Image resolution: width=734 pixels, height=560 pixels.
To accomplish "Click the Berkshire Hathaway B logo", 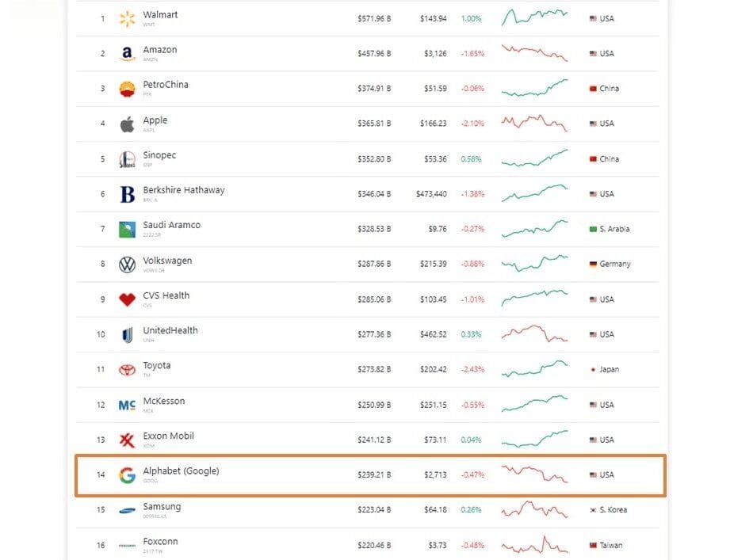I will point(127,193).
